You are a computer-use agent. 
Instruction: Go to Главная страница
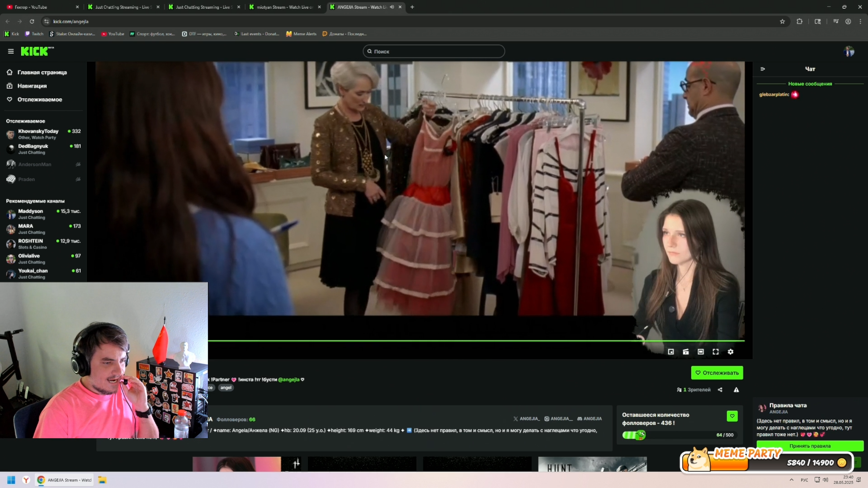[x=37, y=72]
